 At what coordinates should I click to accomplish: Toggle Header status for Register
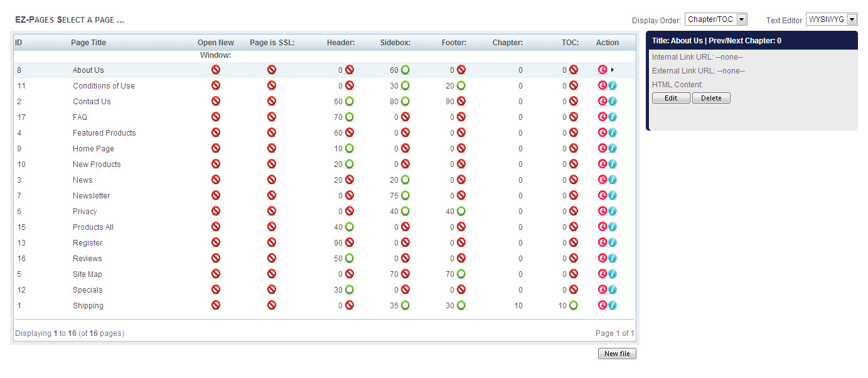(x=350, y=242)
